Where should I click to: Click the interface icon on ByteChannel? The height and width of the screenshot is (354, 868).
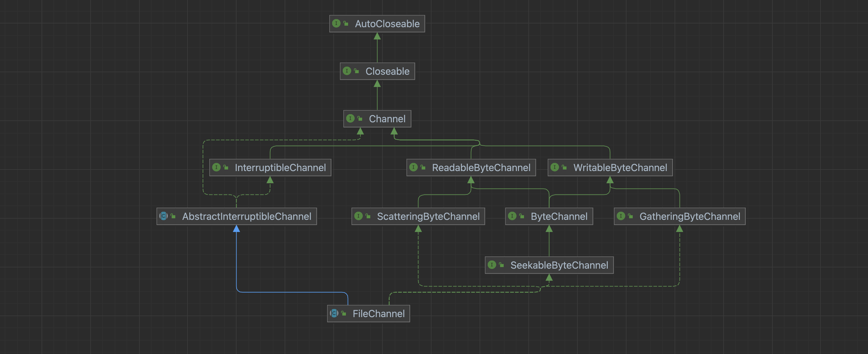(512, 216)
